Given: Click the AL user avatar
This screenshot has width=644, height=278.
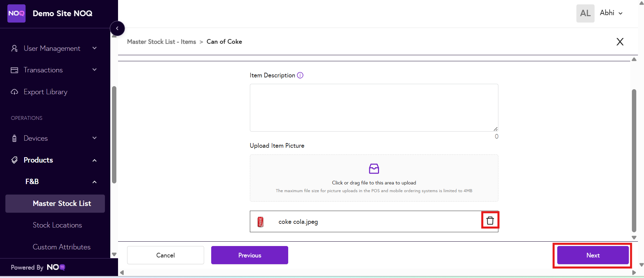Looking at the screenshot, I should pos(585,13).
